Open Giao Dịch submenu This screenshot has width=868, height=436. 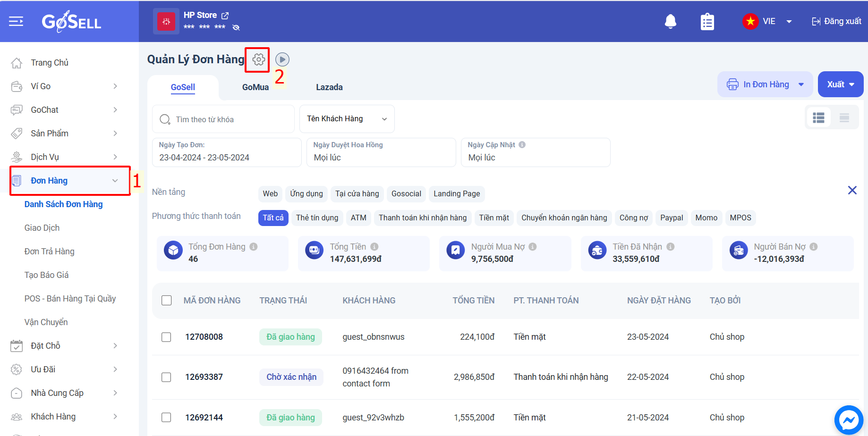42,228
